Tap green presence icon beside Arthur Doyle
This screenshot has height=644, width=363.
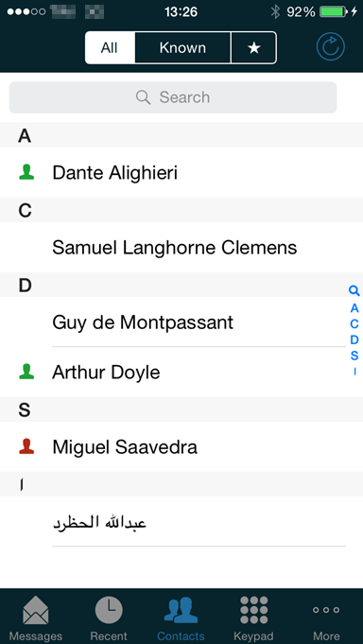pyautogui.click(x=26, y=372)
